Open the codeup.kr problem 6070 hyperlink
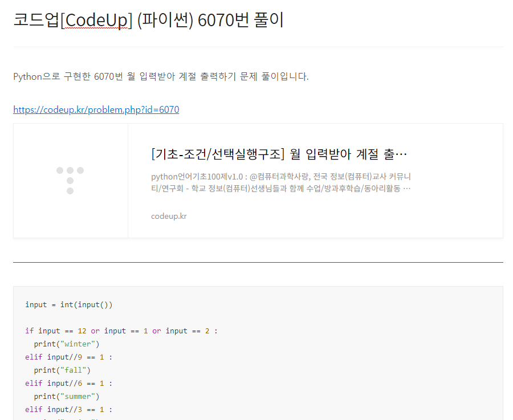Image resolution: width=513 pixels, height=420 pixels. pyautogui.click(x=96, y=109)
